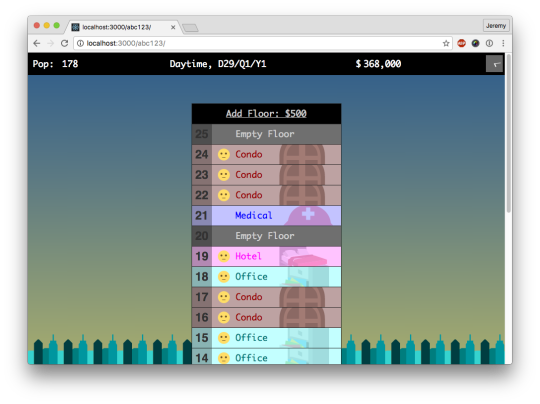Select the Empty Floor on level 25
540x404 pixels.
pyautogui.click(x=267, y=134)
